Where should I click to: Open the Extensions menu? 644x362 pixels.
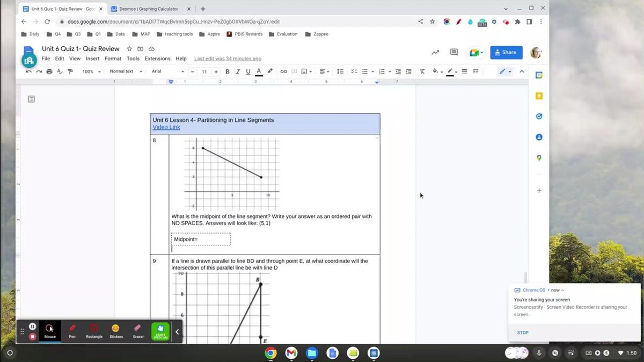157,59
